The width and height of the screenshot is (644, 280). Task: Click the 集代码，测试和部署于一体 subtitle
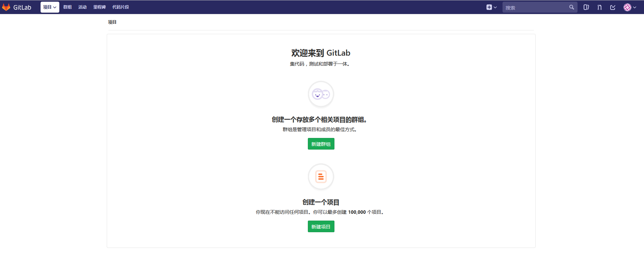coord(320,64)
